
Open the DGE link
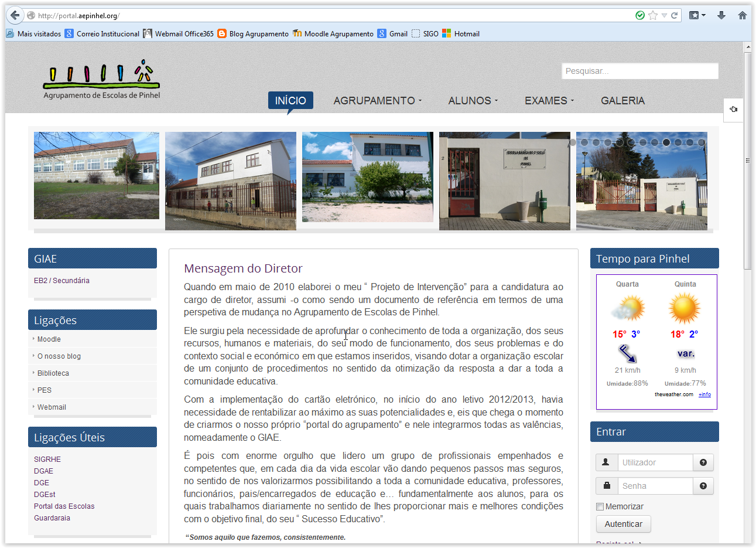42,483
